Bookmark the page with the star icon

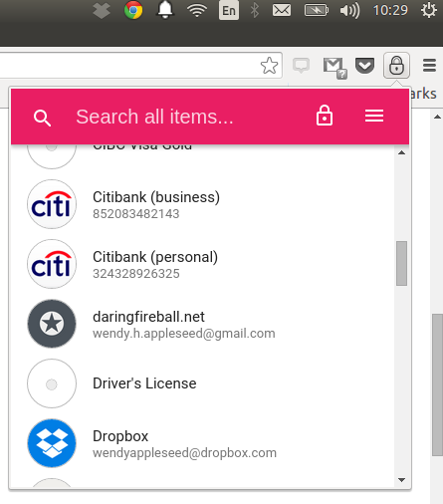tap(269, 66)
